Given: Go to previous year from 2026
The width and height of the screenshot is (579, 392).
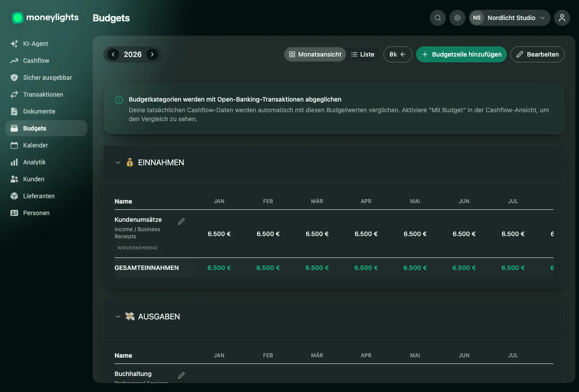Looking at the screenshot, I should coord(113,54).
